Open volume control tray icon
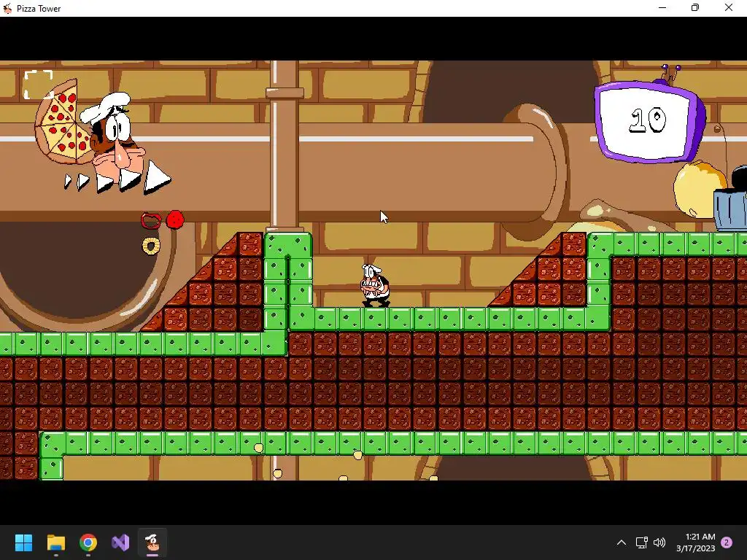 [659, 542]
